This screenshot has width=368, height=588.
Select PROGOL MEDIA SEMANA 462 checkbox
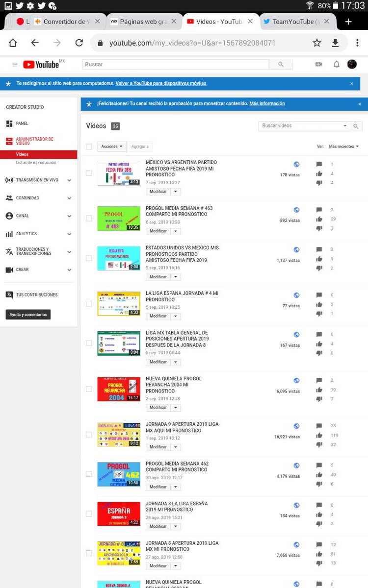[89, 474]
